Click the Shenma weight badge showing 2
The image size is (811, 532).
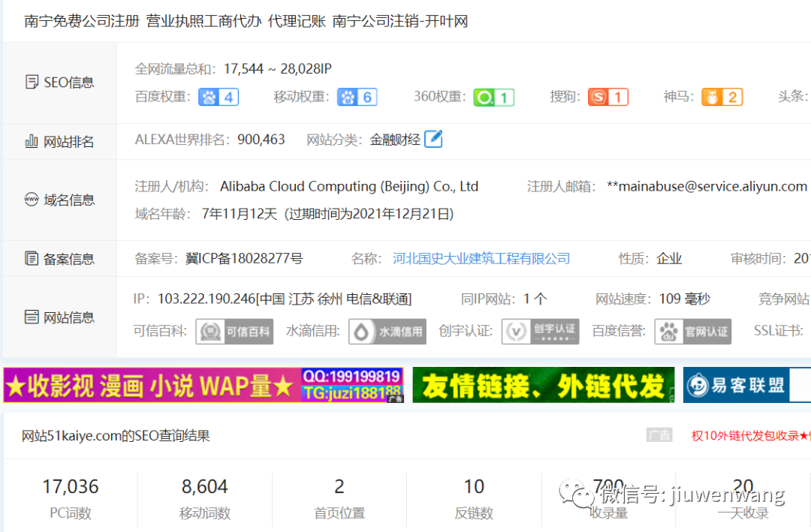722,98
